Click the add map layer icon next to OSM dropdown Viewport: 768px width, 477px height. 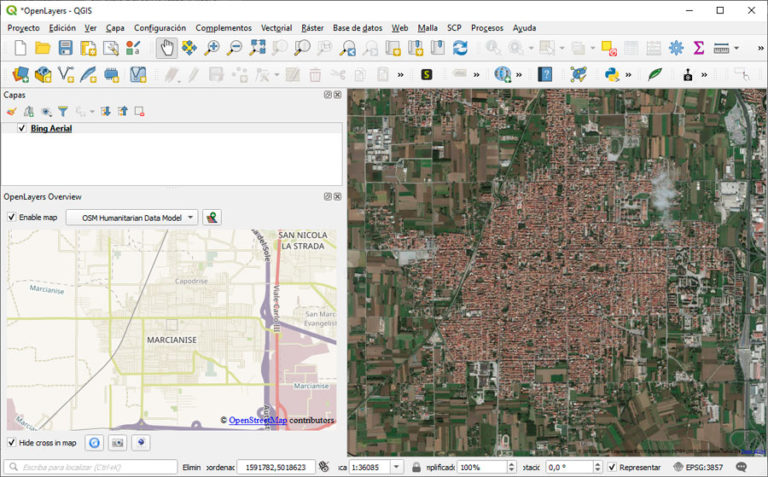pos(212,217)
